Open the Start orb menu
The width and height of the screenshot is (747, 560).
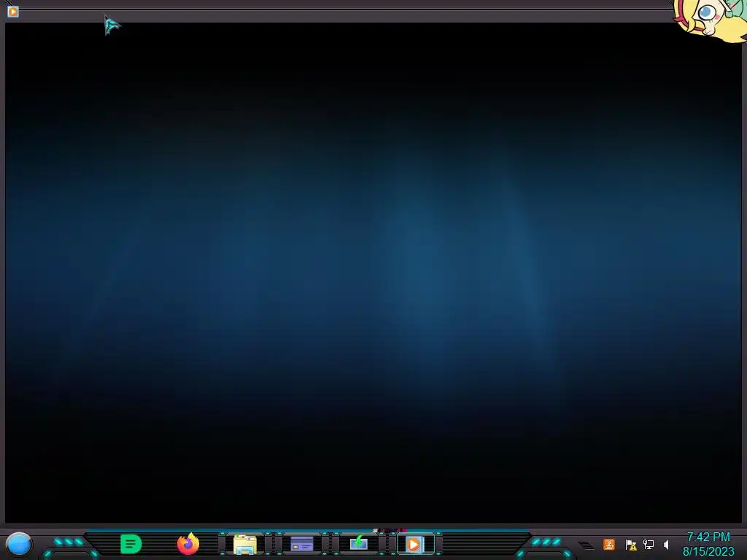[19, 544]
